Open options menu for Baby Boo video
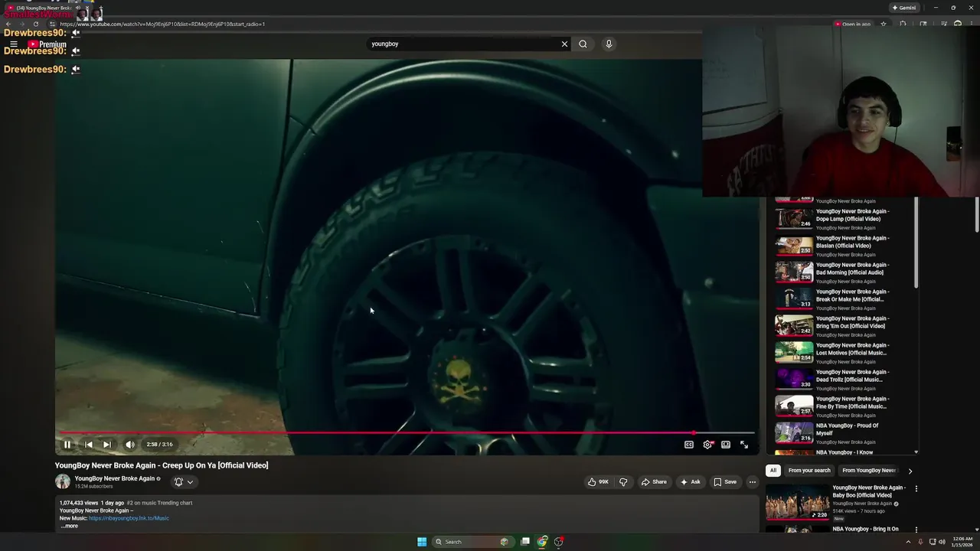The height and width of the screenshot is (551, 980). click(x=916, y=488)
